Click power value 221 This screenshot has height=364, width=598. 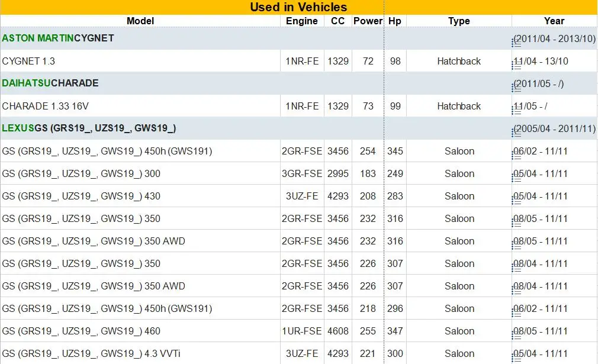click(368, 353)
